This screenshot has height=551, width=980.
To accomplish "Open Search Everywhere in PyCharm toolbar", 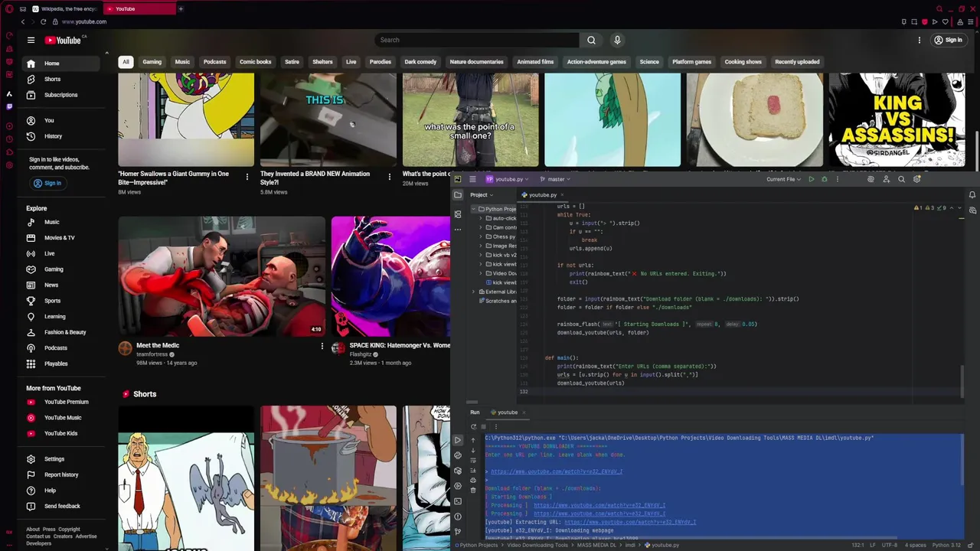I will point(901,179).
